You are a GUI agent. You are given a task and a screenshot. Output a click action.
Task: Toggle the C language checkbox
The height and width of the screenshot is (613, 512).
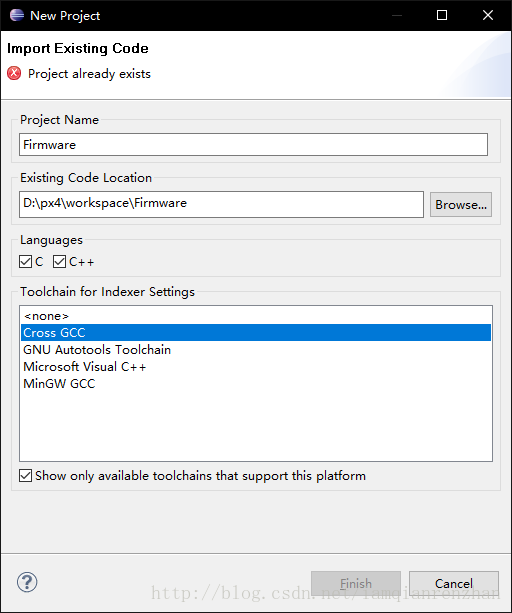pyautogui.click(x=25, y=262)
